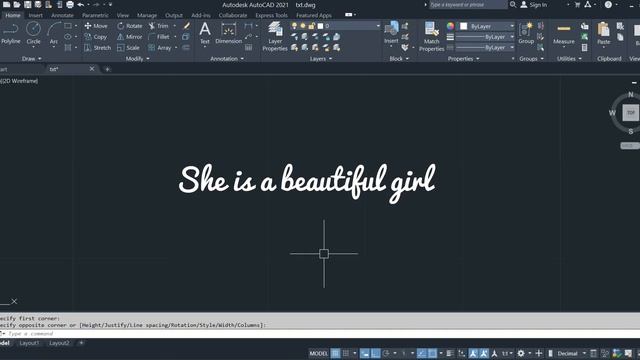Click the white layer color swatch

pyautogui.click(x=320, y=26)
